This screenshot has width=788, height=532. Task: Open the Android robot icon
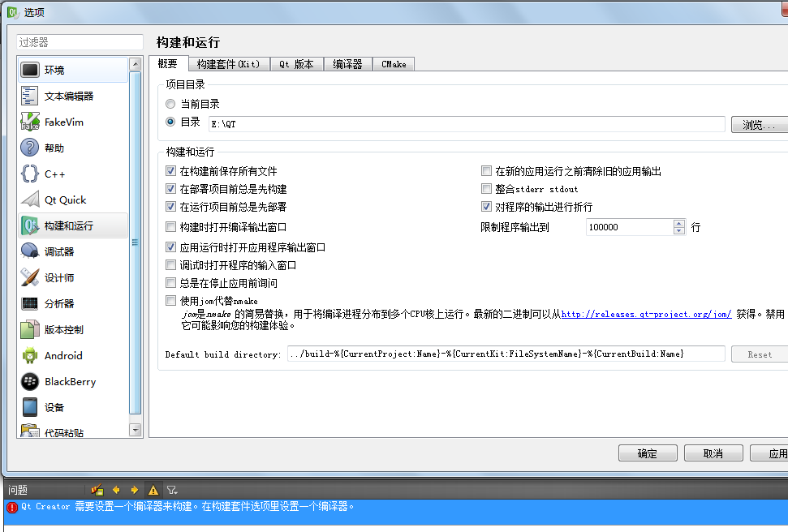click(30, 355)
